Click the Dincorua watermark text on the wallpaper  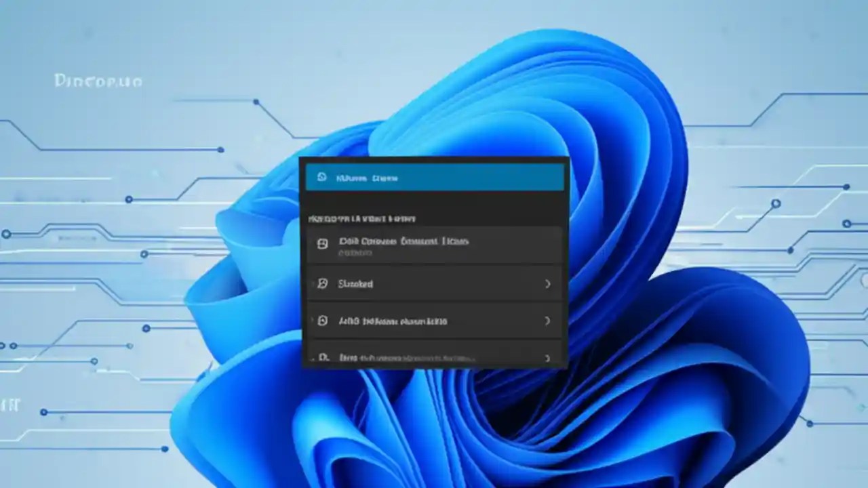pos(98,81)
